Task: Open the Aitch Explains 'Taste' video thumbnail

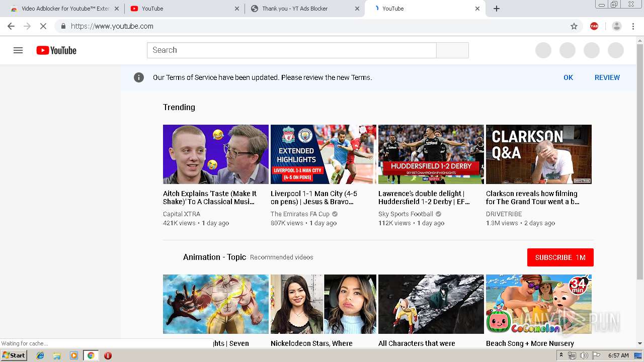Action: point(216,154)
